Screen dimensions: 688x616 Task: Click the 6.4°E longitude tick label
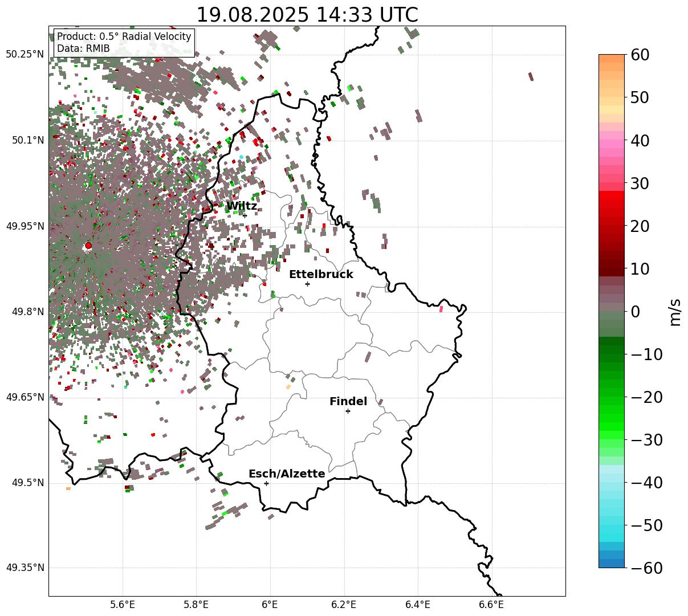(418, 605)
